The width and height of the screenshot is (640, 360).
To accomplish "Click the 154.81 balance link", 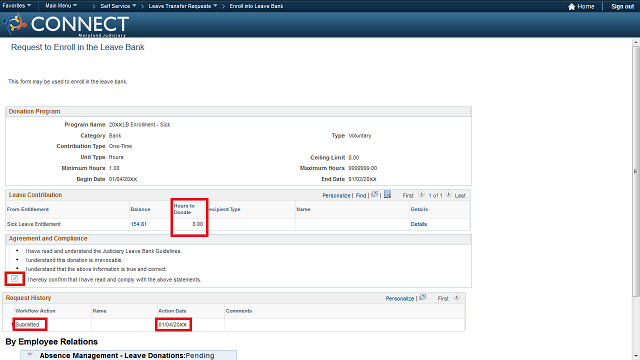I will (x=139, y=224).
